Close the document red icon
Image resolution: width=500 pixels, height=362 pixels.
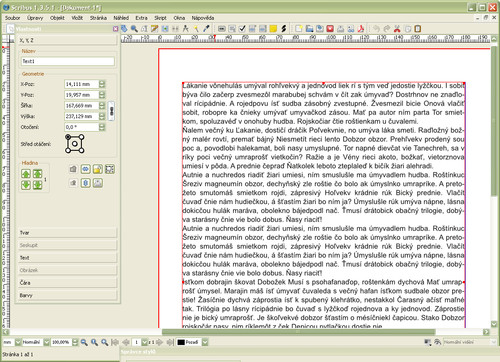click(330, 29)
